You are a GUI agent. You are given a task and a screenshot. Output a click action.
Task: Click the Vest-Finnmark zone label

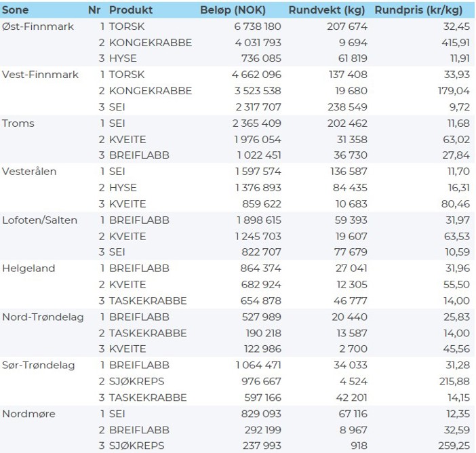coord(40,75)
